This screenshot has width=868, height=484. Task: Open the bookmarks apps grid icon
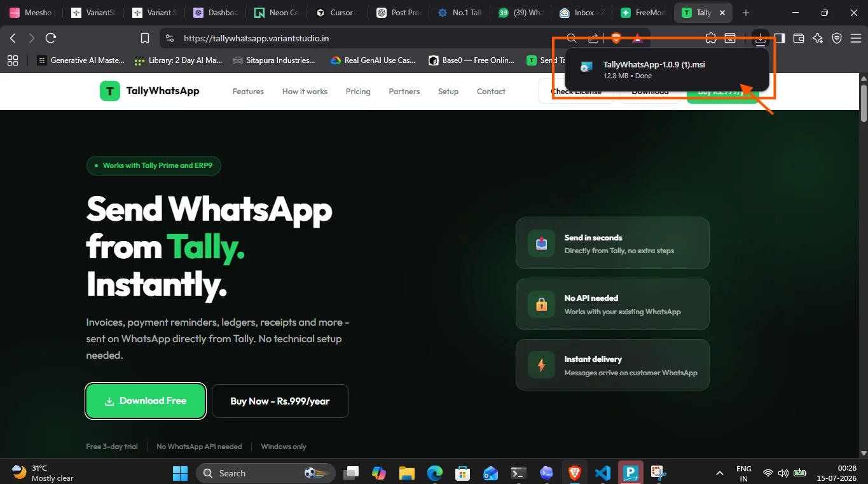[x=13, y=60]
